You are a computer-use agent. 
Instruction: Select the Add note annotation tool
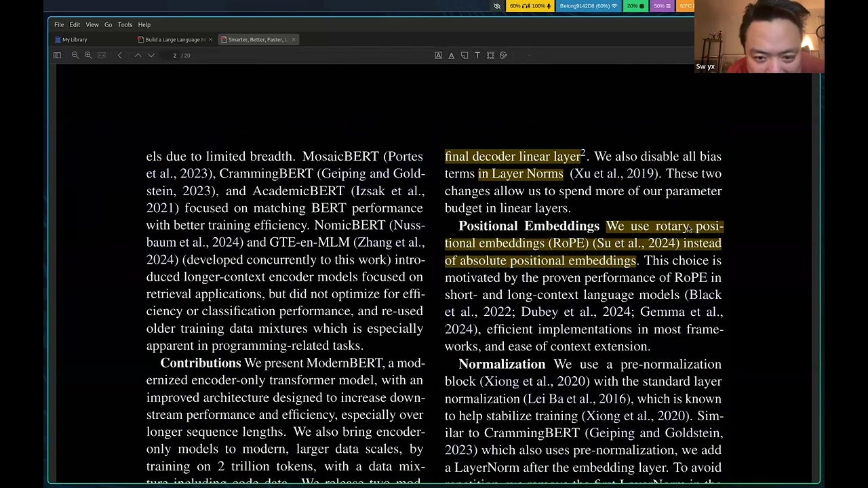[465, 56]
